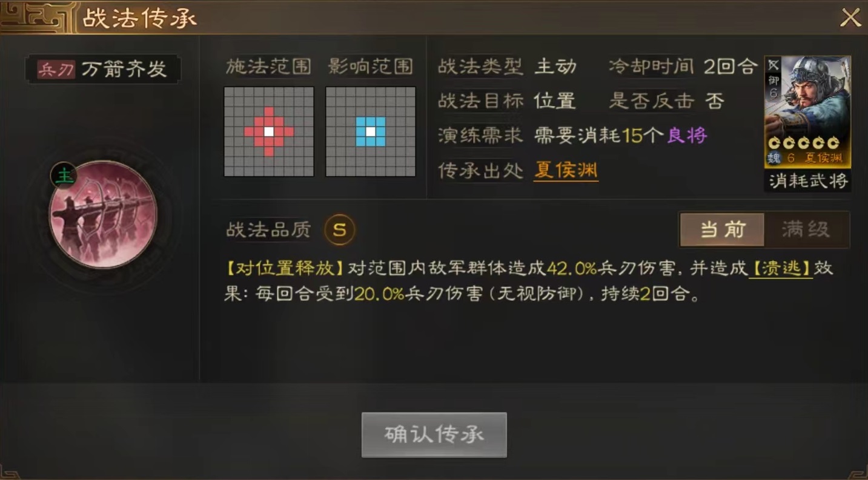Viewport: 868px width, 480px height.
Task: Click the 万箭齐发 skill name label
Action: 124,70
